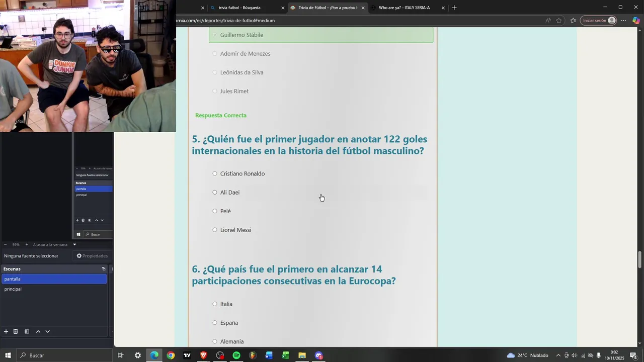Move the scene down with arrow
Viewport: 644px width, 362px height.
(47, 331)
